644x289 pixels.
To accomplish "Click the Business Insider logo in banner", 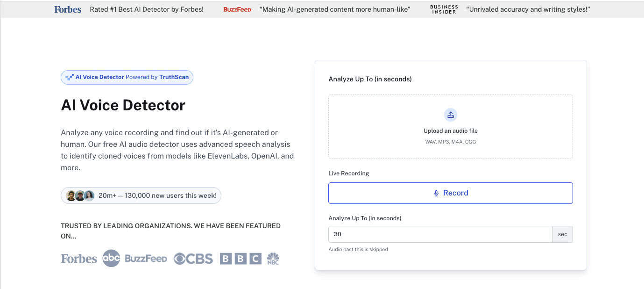I will 444,9.
